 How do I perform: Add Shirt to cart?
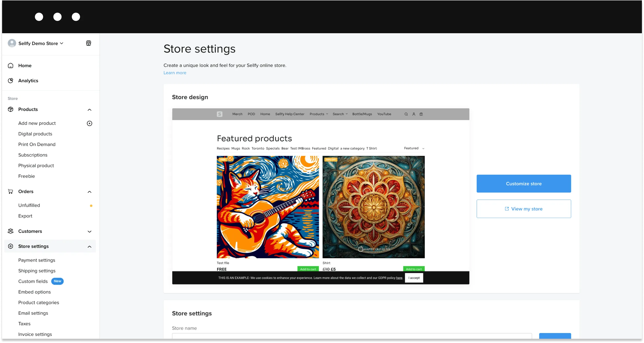pyautogui.click(x=414, y=269)
